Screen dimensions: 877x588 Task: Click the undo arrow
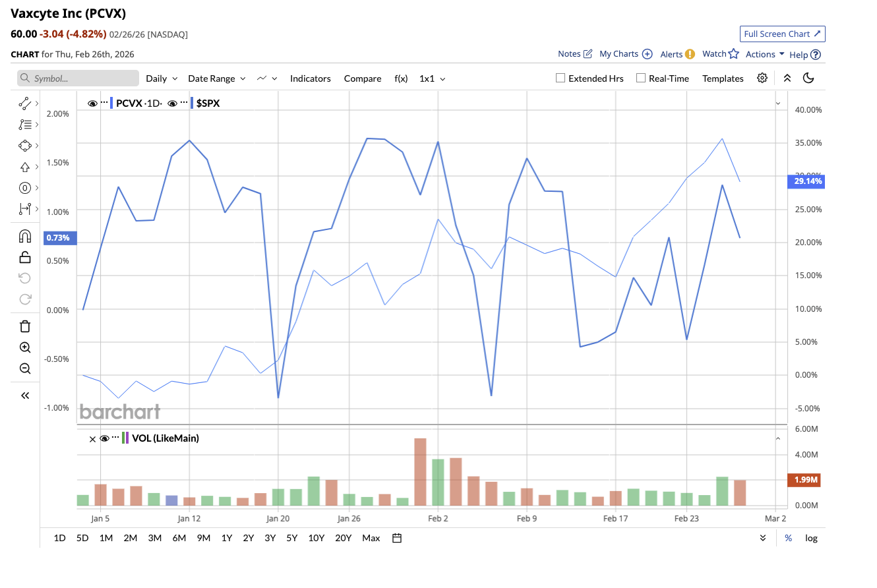point(25,278)
